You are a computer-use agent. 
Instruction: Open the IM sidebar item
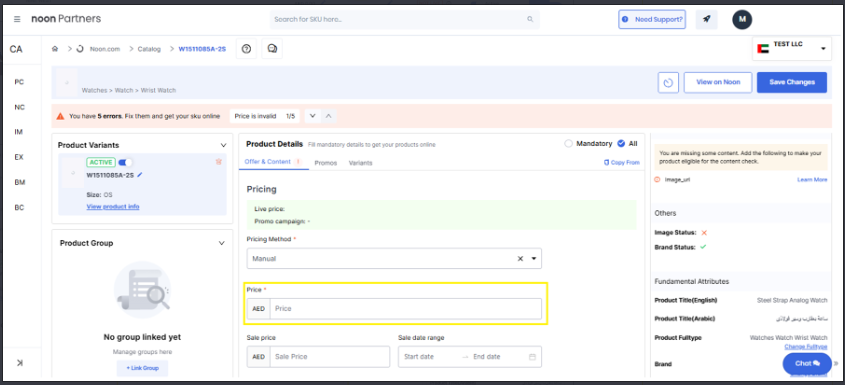(19, 132)
